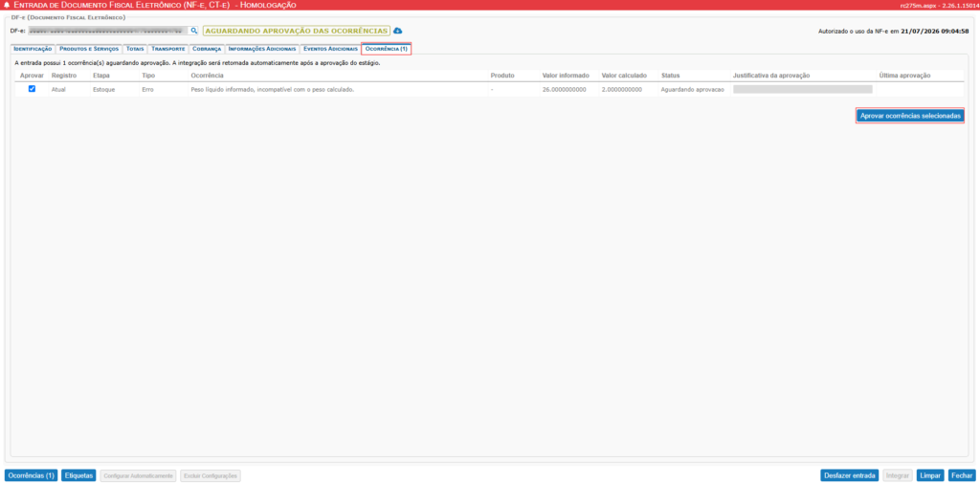Click the cloud download icon
The image size is (980, 484).
pyautogui.click(x=397, y=31)
